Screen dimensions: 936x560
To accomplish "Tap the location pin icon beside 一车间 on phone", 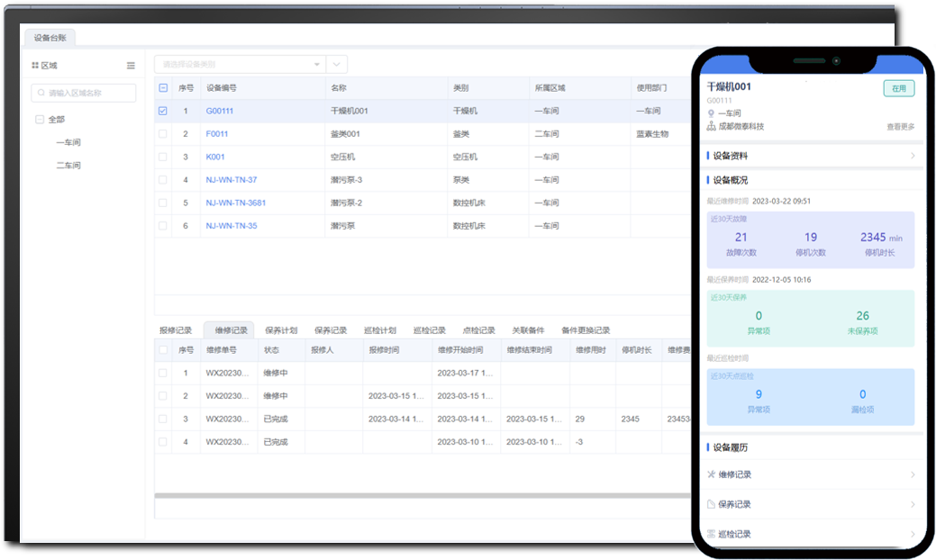I will point(711,113).
